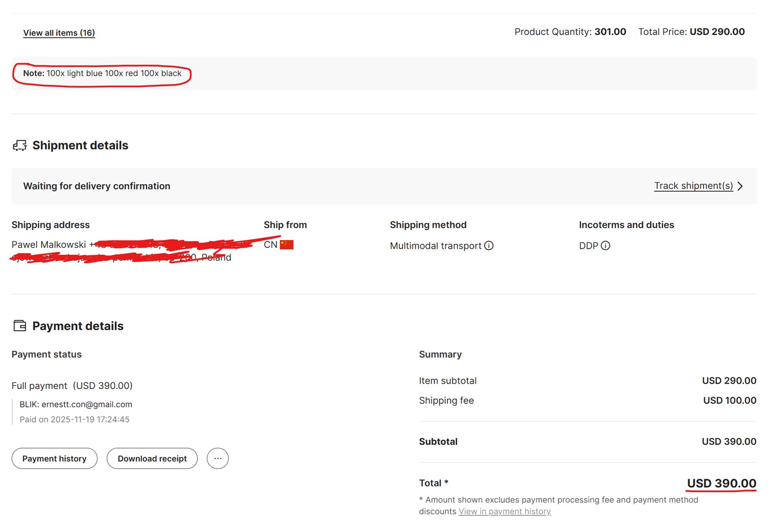The width and height of the screenshot is (784, 532).
Task: Click the Shipment details heading
Action: [80, 145]
